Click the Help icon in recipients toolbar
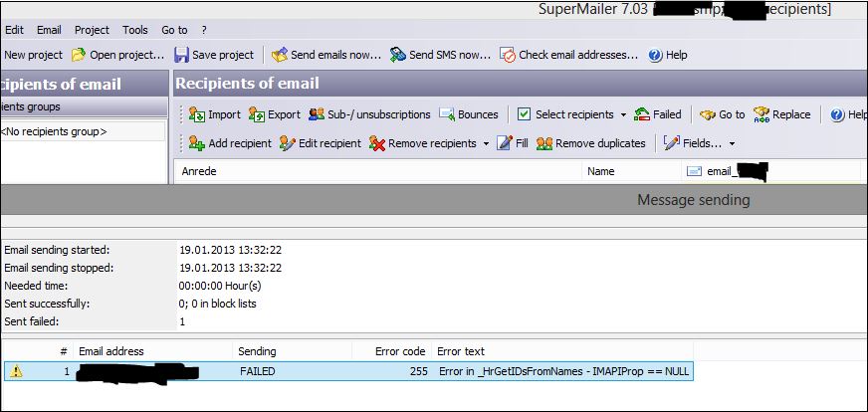This screenshot has width=868, height=412. tap(837, 114)
